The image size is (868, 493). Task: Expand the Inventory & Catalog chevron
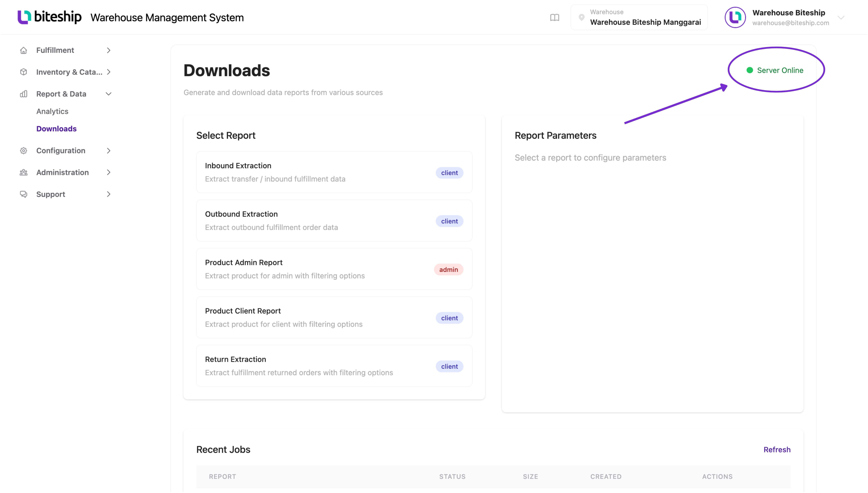(109, 72)
